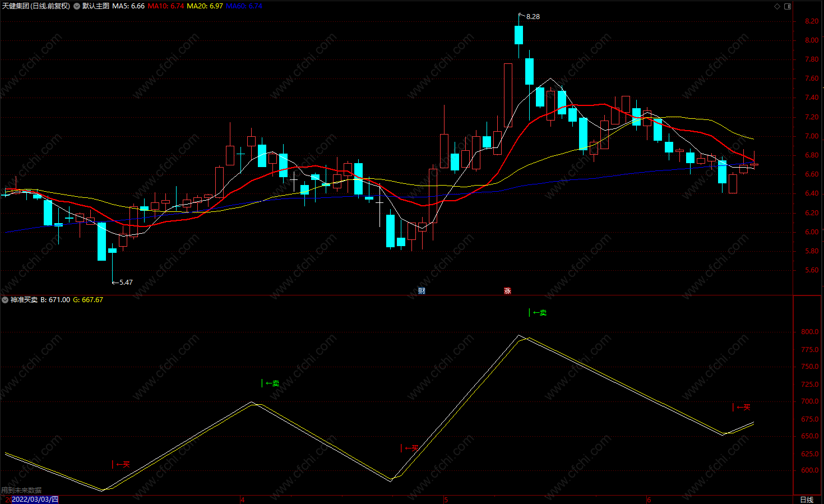Click the 财 financial marker icon

[x=422, y=290]
